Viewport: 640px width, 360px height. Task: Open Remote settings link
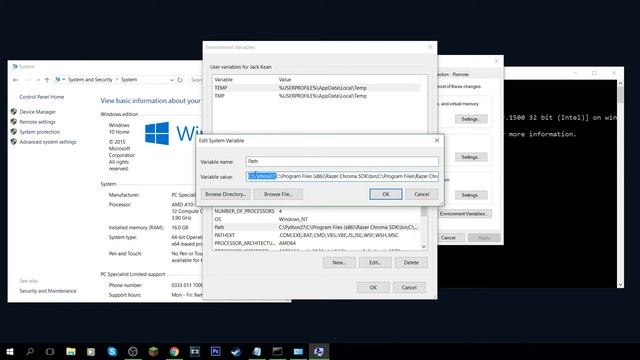38,122
